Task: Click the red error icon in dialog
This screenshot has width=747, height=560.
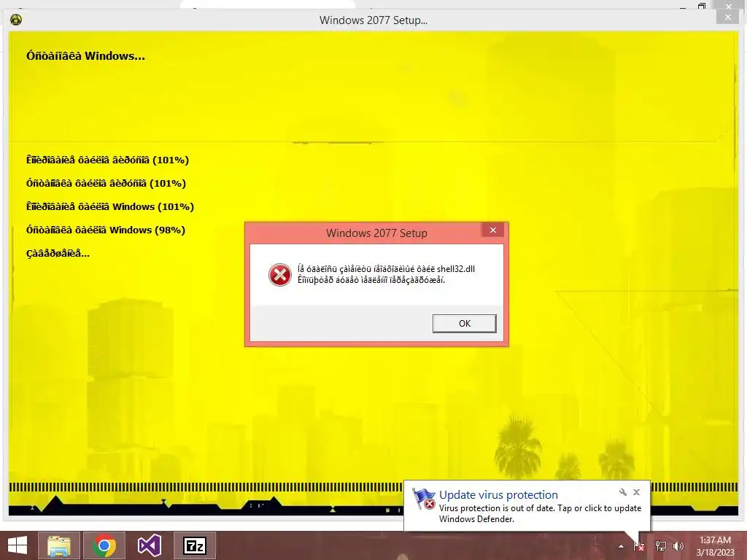Action: (x=279, y=275)
